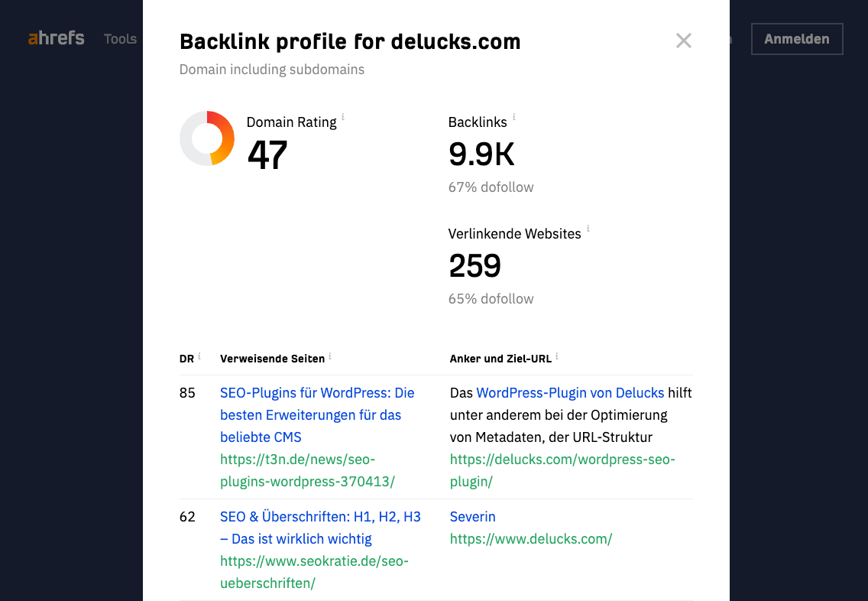868x601 pixels.
Task: Open the SEO-Plugins für WordPress article link
Action: pyautogui.click(x=317, y=415)
